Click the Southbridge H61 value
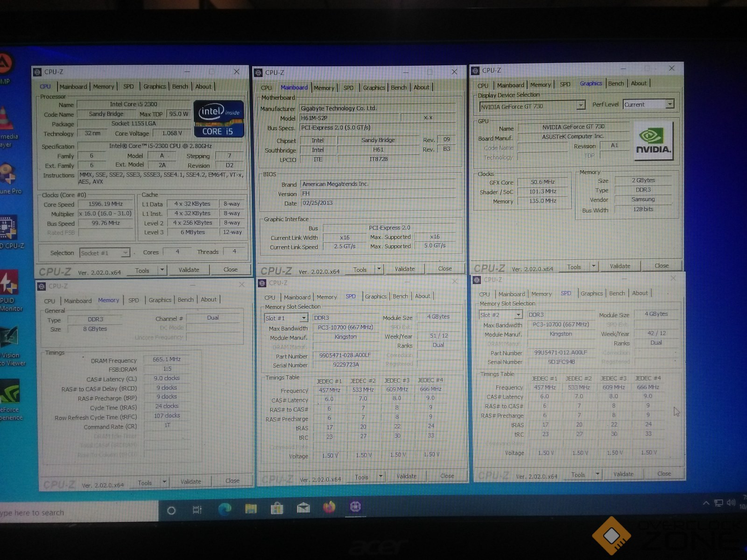The height and width of the screenshot is (560, 747). 378,150
